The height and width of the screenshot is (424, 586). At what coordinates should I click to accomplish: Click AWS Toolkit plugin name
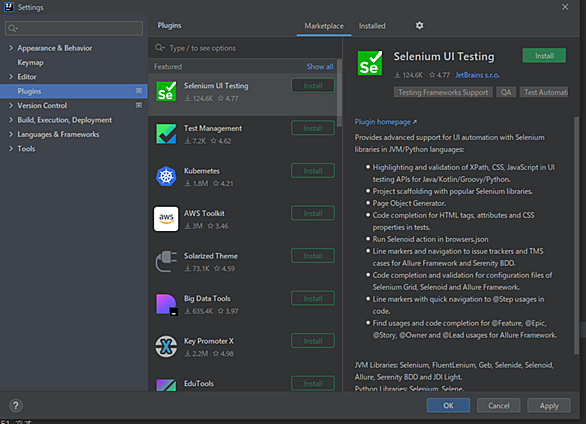click(204, 213)
